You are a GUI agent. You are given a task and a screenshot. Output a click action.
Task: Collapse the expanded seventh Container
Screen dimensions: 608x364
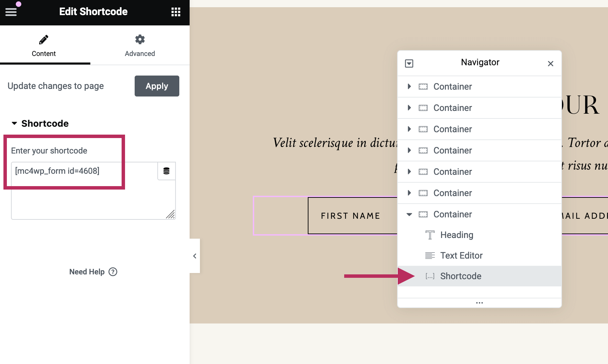[409, 214]
